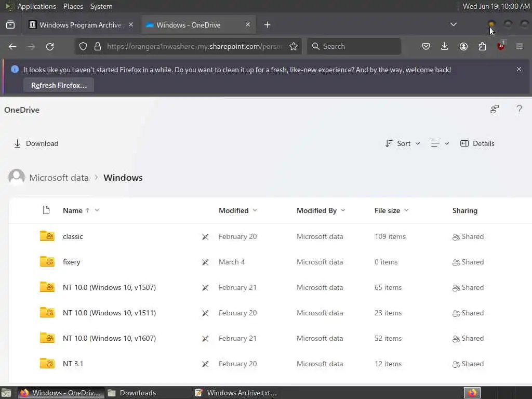Open the extensions puzzle icon
Screen dimensions: 532x399
(x=482, y=46)
